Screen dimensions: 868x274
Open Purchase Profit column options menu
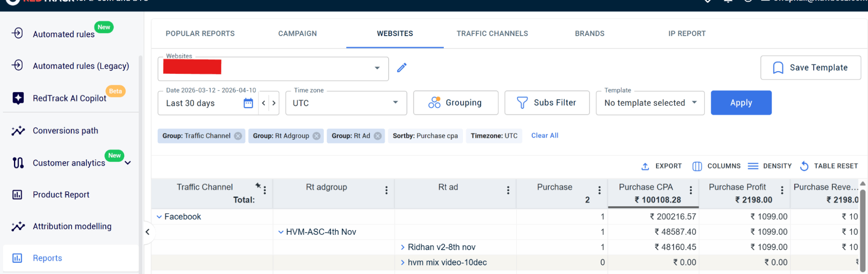click(x=782, y=190)
